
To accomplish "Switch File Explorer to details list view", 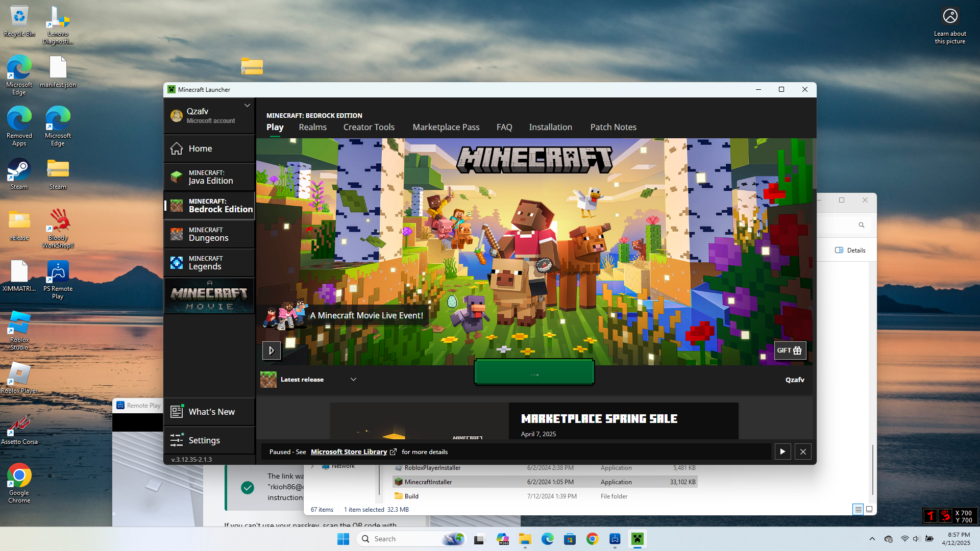I will (x=858, y=509).
